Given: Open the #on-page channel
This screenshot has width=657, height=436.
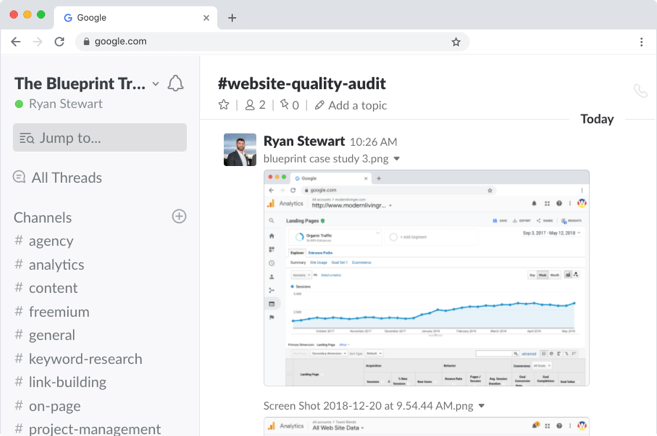Looking at the screenshot, I should [x=47, y=406].
